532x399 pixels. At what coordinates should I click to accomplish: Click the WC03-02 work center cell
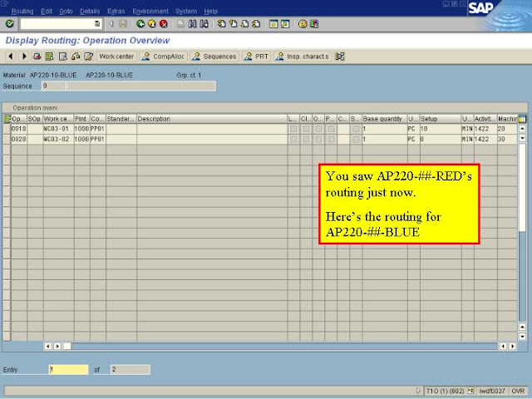tap(58, 139)
